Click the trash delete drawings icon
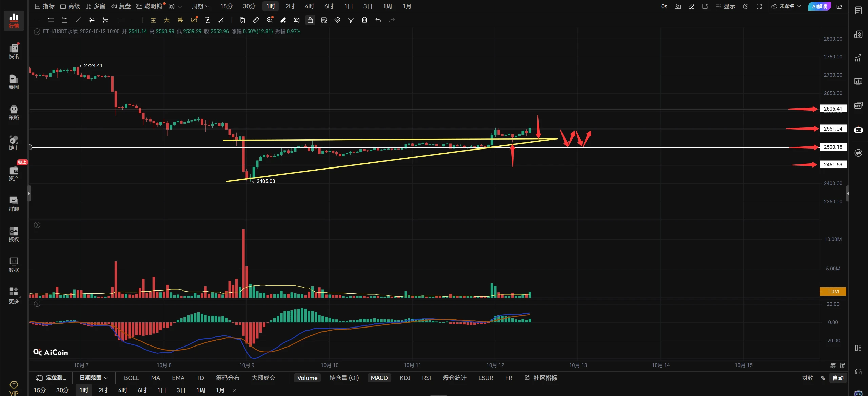The image size is (868, 396). click(x=364, y=20)
